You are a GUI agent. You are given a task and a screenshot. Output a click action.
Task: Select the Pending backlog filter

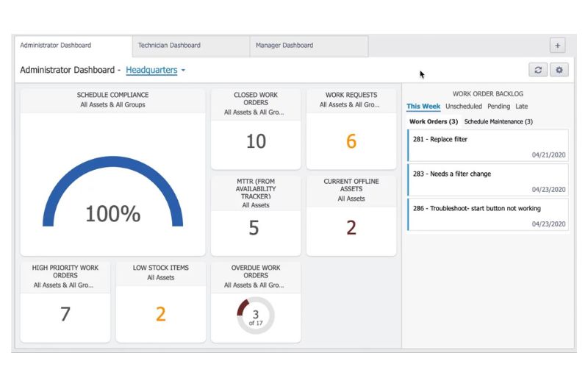(x=498, y=107)
